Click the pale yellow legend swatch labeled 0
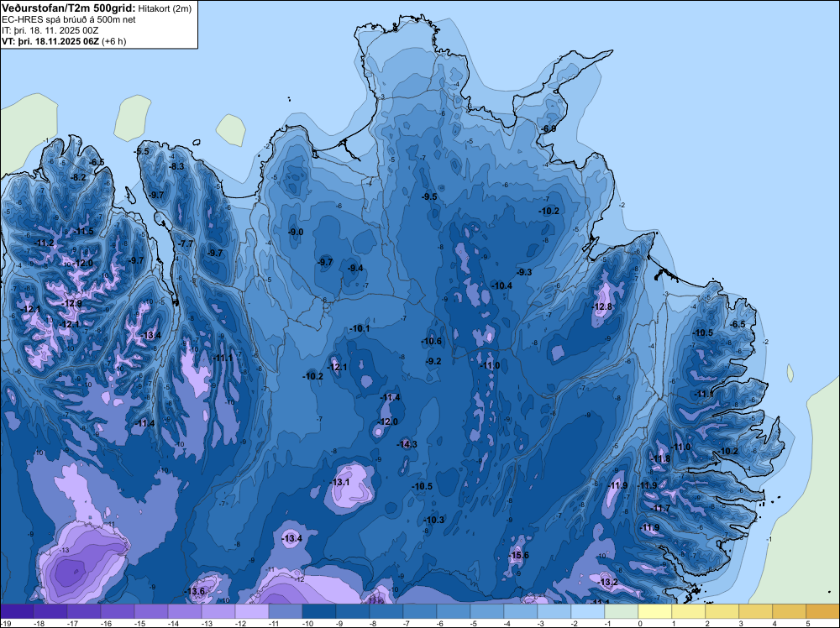This screenshot has height=628, width=840. pyautogui.click(x=655, y=611)
